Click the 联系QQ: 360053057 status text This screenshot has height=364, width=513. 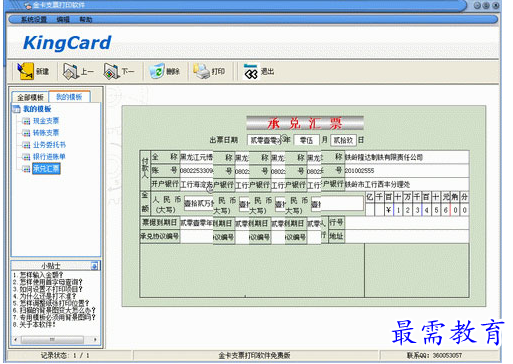434,355
